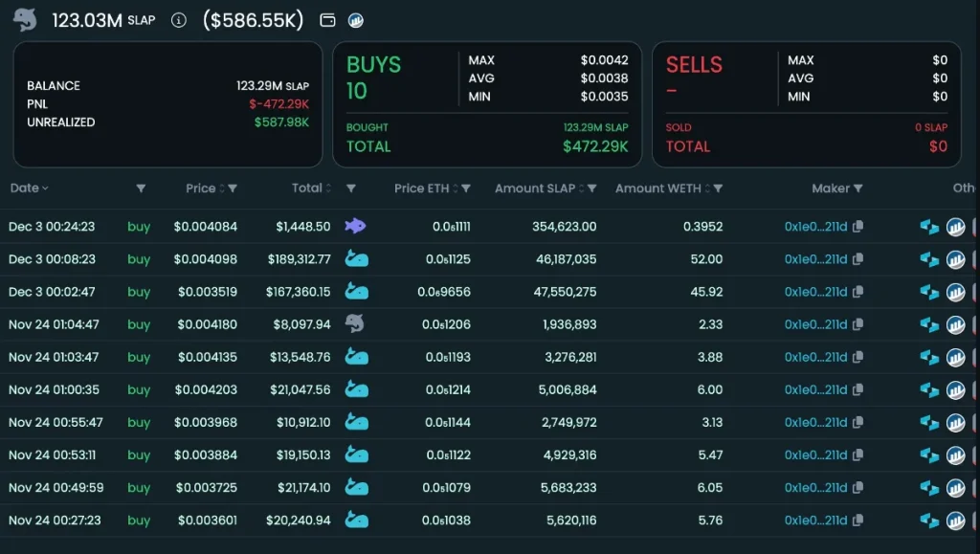
Task: Copy maker address in Nov 24 01:04:47 row
Action: click(x=858, y=324)
